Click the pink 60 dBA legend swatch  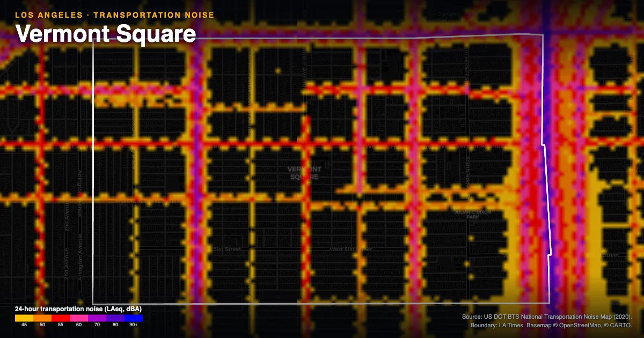click(79, 318)
